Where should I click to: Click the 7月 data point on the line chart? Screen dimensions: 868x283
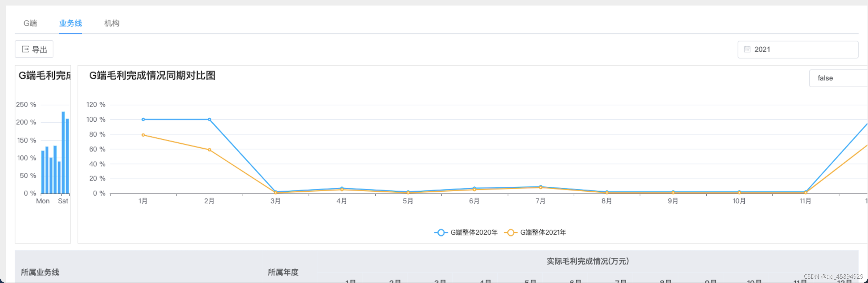pyautogui.click(x=540, y=187)
